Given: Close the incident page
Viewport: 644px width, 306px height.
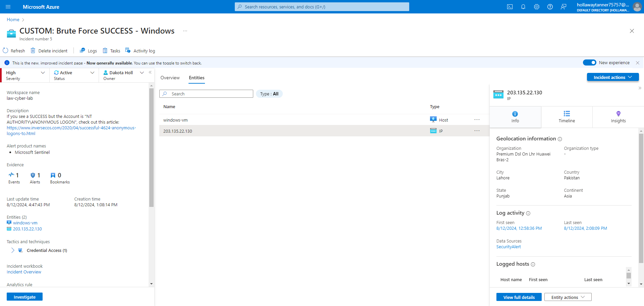Looking at the screenshot, I should pos(632,31).
